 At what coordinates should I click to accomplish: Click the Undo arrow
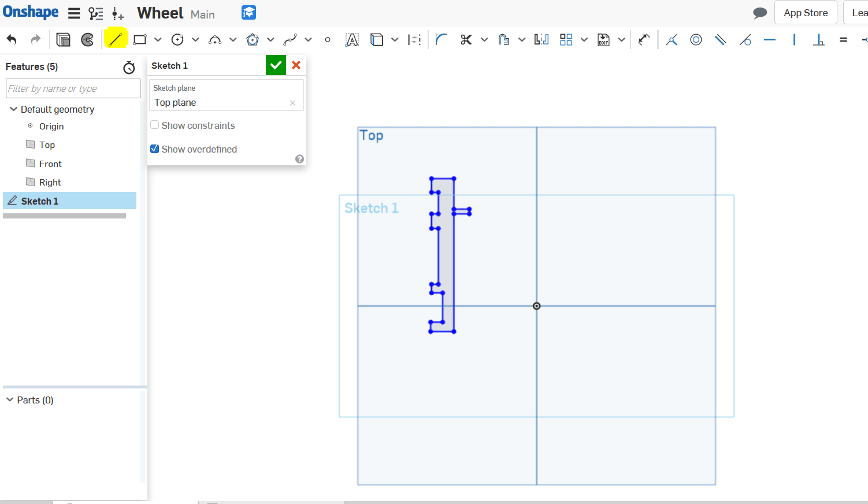point(12,39)
